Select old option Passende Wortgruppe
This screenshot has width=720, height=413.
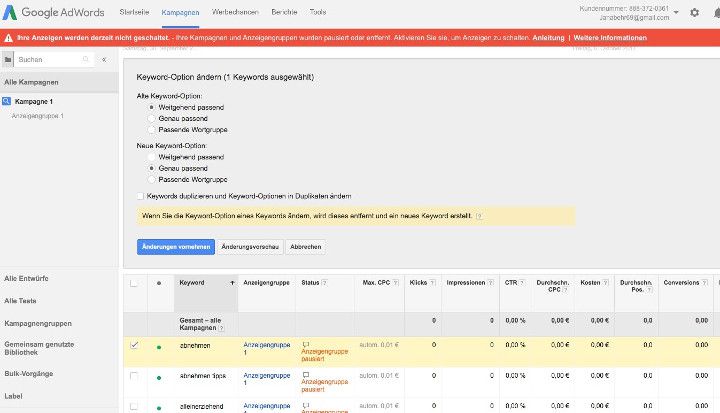click(151, 130)
